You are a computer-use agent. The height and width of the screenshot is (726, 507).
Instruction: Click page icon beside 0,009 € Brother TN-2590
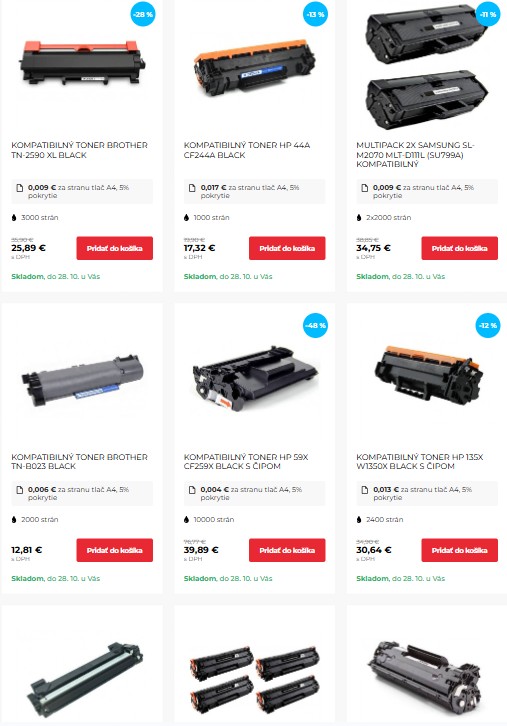[19, 188]
